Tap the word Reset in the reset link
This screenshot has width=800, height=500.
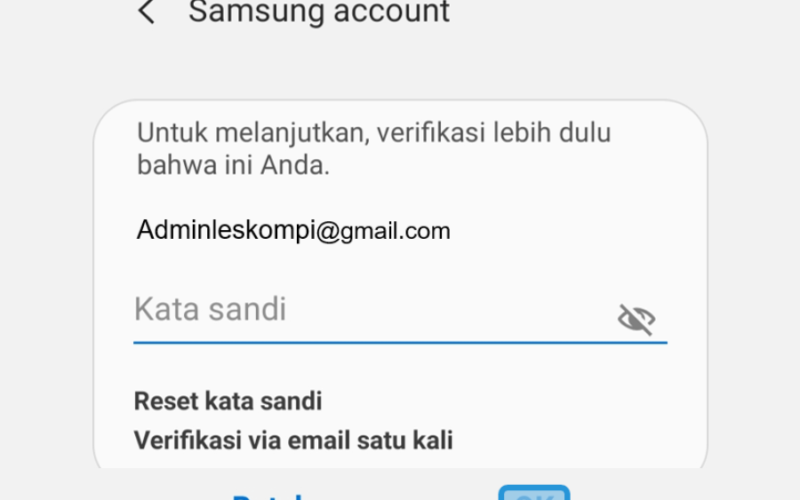click(x=166, y=401)
